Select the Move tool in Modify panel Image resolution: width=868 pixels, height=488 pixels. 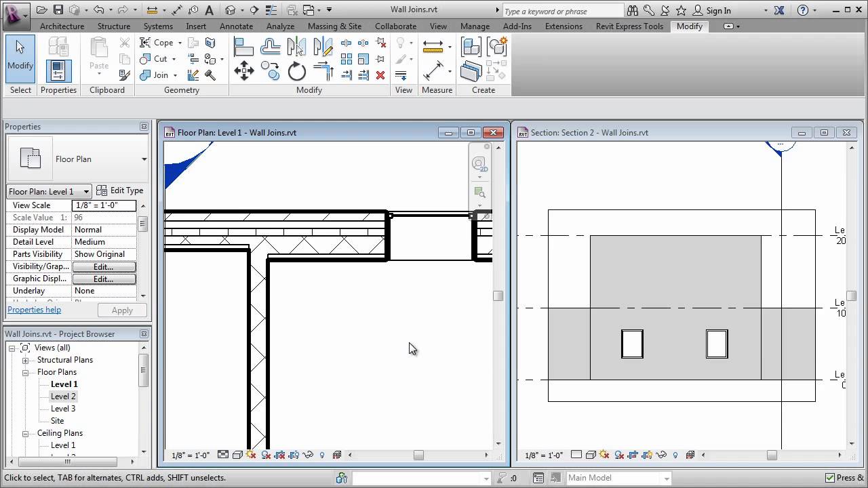pos(244,70)
